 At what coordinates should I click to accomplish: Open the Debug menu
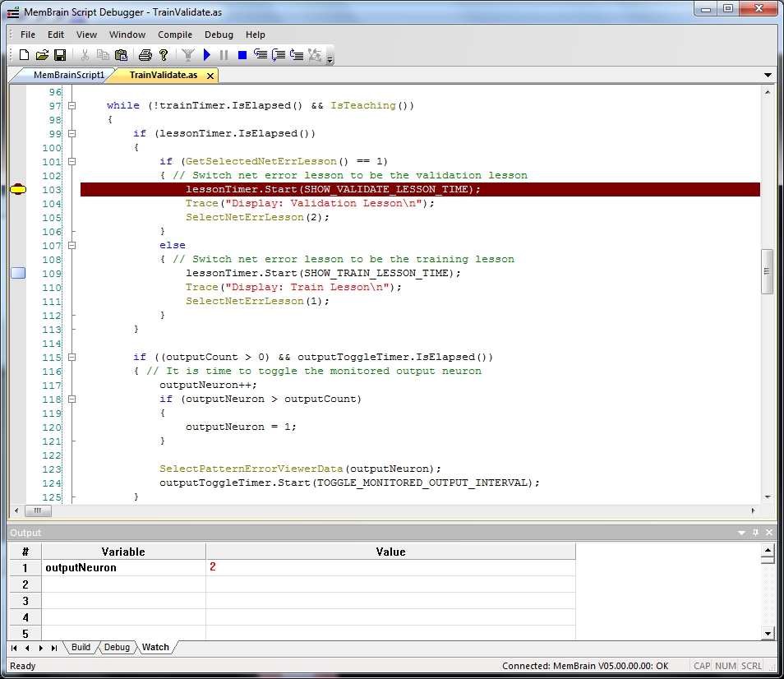(219, 35)
